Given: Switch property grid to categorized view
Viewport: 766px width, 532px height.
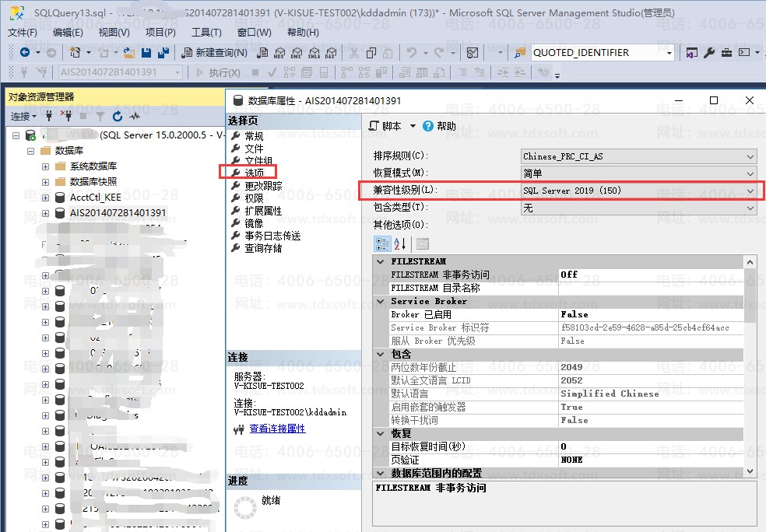Looking at the screenshot, I should pos(383,243).
